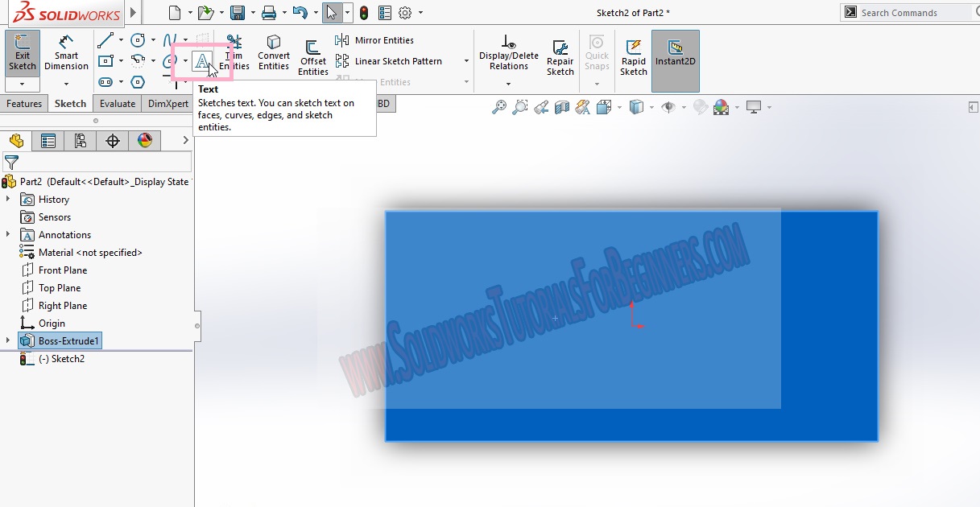Expand the Boss-Extrude1 feature node
The image size is (980, 507).
pyautogui.click(x=8, y=340)
